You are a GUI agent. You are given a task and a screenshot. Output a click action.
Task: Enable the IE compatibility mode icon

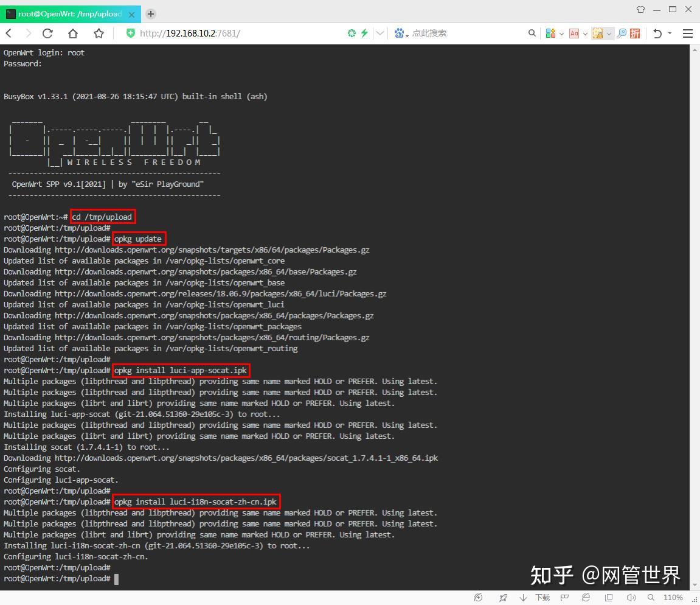tap(585, 598)
